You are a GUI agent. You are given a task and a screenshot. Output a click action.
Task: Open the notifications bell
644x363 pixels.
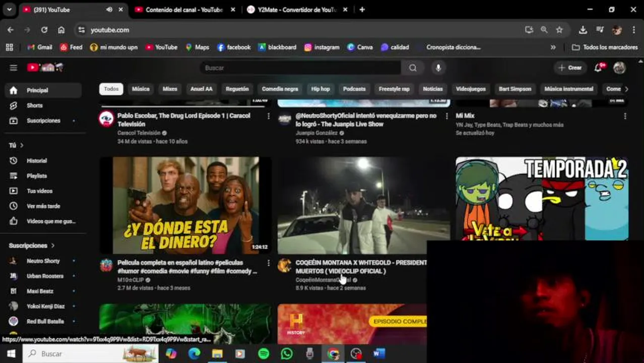[x=598, y=68]
